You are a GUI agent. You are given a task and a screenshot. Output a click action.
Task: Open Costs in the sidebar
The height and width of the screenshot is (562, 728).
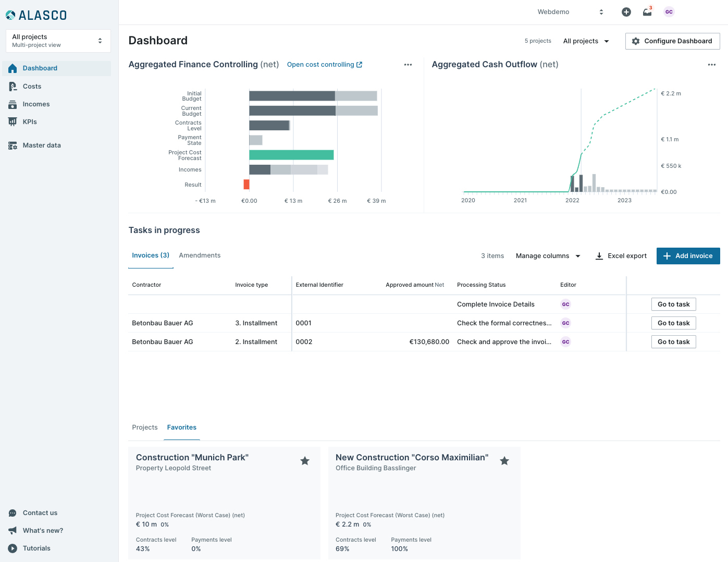[x=32, y=87]
